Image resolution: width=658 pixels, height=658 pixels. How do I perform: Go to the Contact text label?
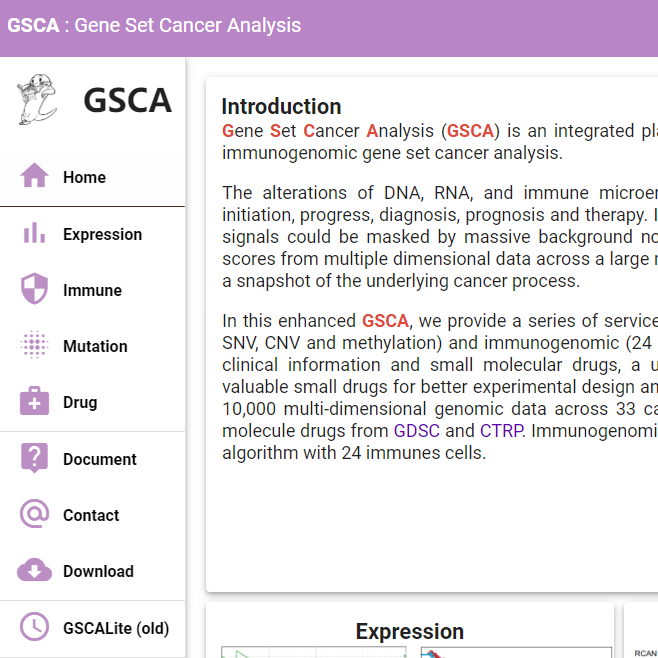click(91, 515)
